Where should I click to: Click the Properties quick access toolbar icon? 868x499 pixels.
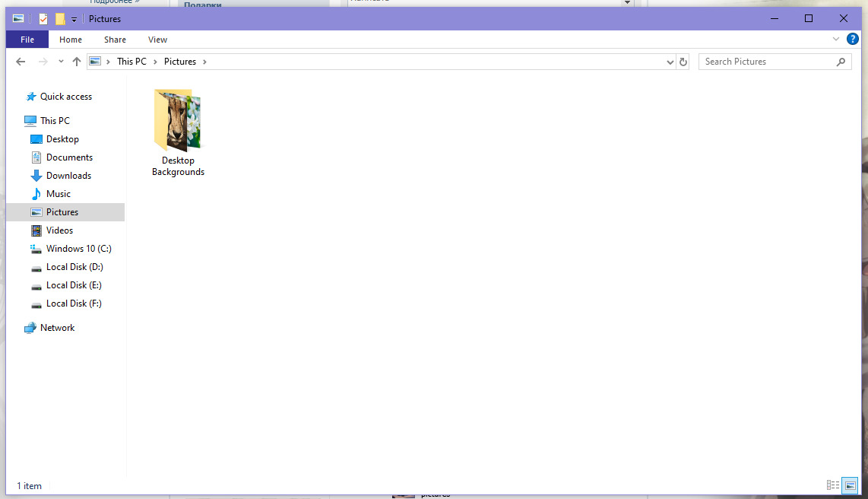43,19
